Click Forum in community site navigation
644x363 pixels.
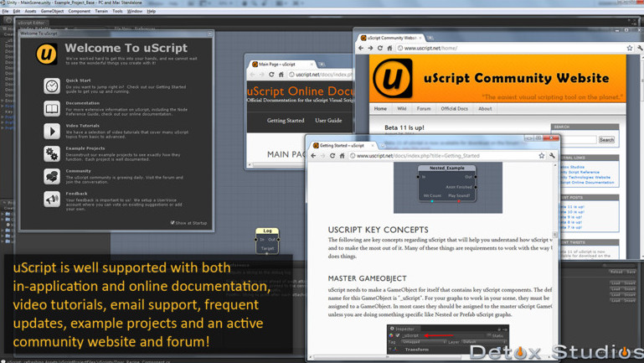coord(424,109)
